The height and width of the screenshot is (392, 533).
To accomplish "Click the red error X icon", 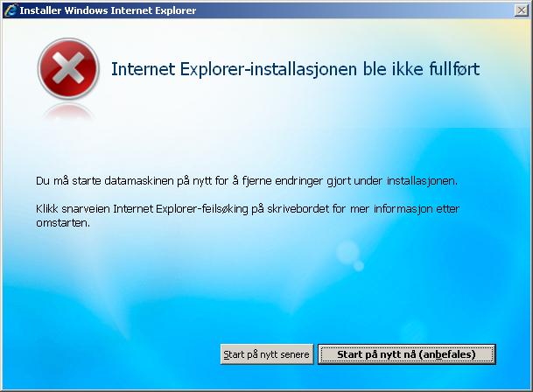I will pos(68,68).
